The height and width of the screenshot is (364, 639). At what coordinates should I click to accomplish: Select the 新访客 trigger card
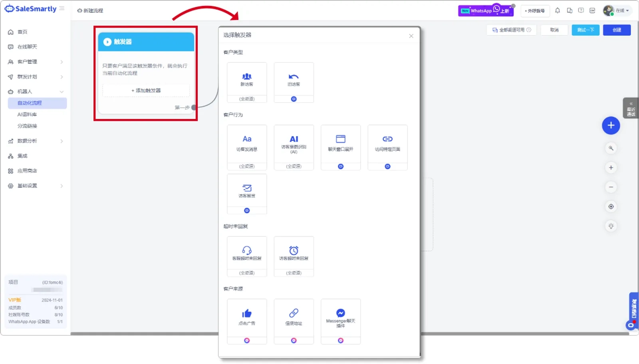(247, 82)
